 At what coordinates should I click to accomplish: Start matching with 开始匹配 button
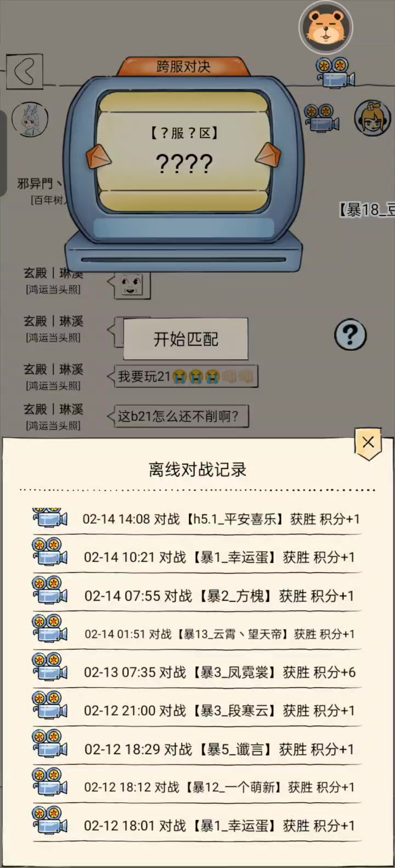point(185,339)
